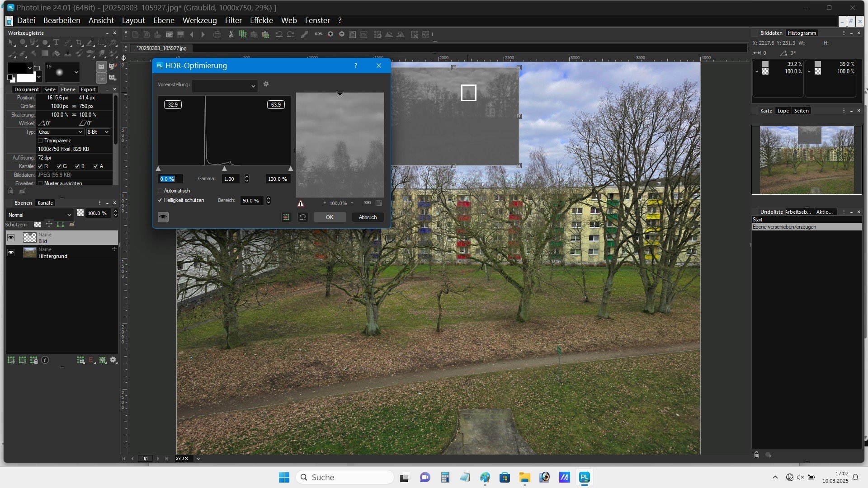
Task: Click the preset gear icon in HDR dialog
Action: [x=266, y=84]
